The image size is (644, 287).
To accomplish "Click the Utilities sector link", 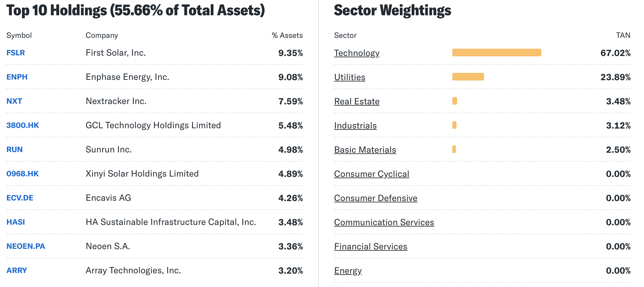I will click(350, 77).
